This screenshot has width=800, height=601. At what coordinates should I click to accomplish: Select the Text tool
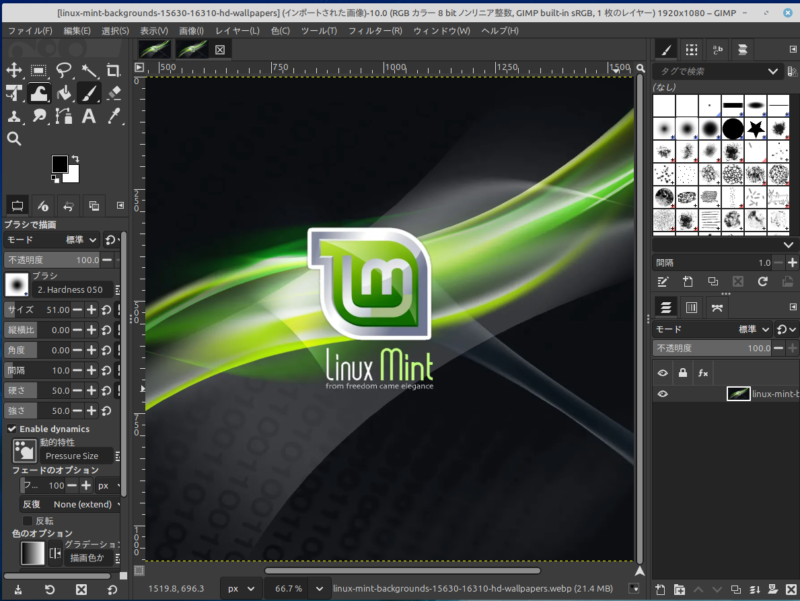coord(89,116)
